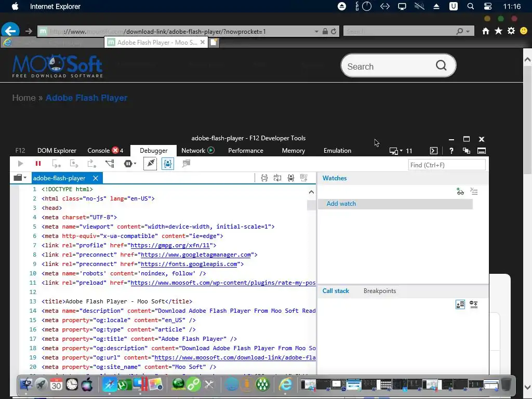
Task: Click the Refresh page icon
Action: (334, 31)
